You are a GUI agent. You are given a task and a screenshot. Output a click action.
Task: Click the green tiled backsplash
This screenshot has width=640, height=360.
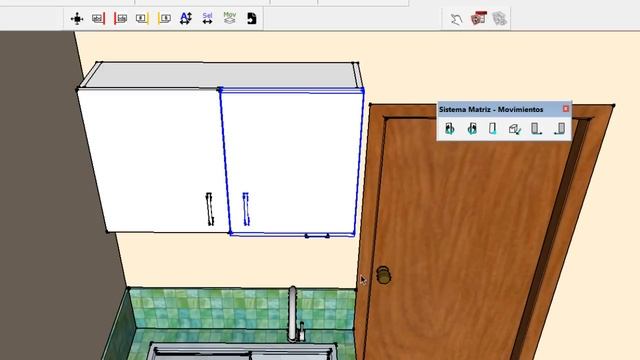pyautogui.click(x=241, y=308)
